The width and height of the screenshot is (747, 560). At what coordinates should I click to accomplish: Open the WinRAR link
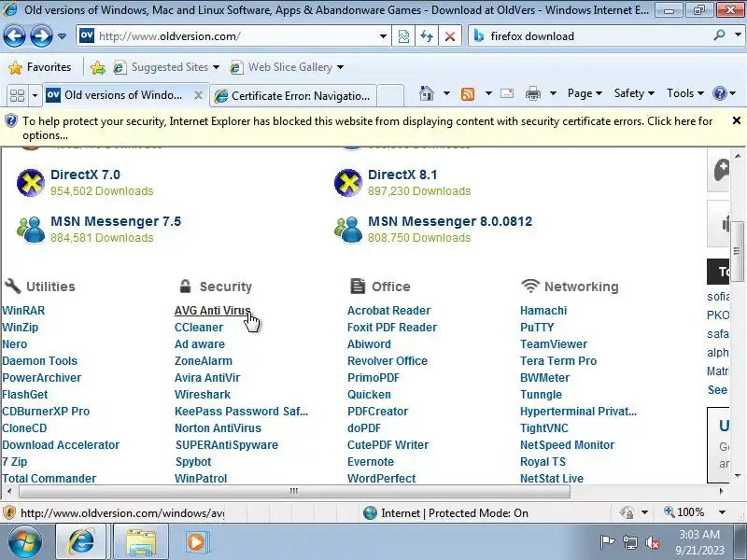(23, 311)
